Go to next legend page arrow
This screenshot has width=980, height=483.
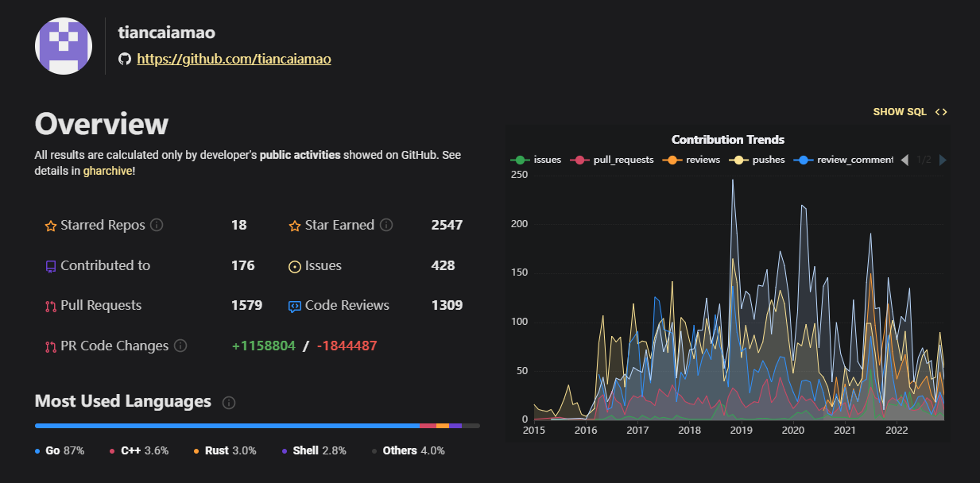tap(943, 160)
